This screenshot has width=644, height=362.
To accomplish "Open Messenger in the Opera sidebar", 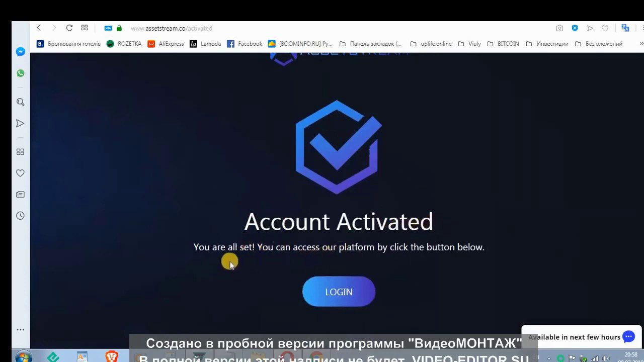I will coord(20,52).
